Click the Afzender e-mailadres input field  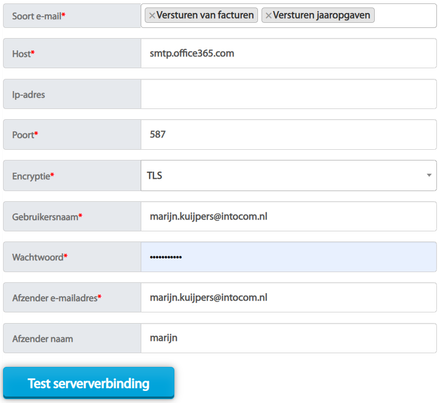pos(289,297)
